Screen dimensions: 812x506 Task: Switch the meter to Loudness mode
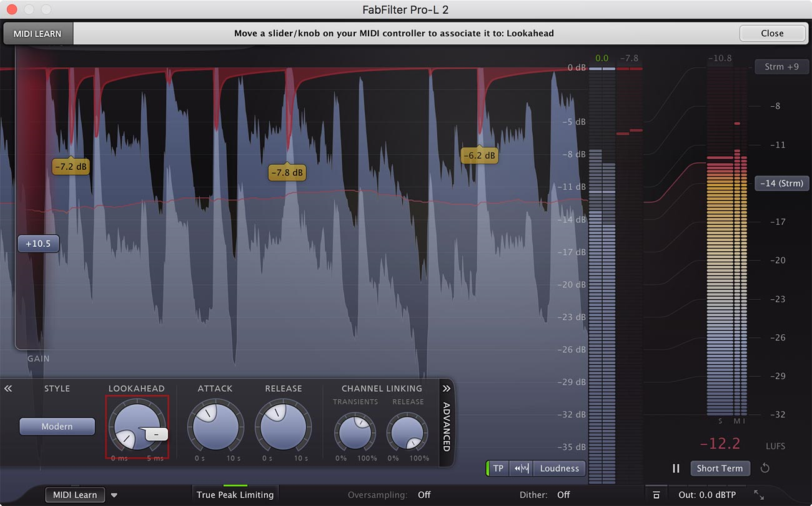pyautogui.click(x=559, y=468)
